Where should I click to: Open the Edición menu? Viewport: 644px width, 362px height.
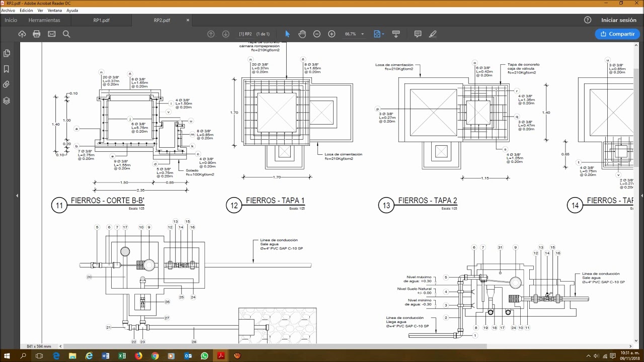click(26, 10)
